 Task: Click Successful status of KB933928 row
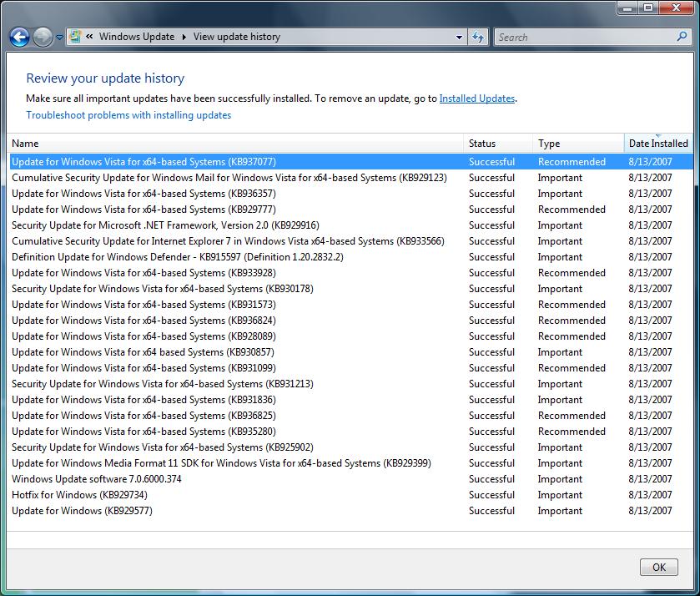[491, 273]
